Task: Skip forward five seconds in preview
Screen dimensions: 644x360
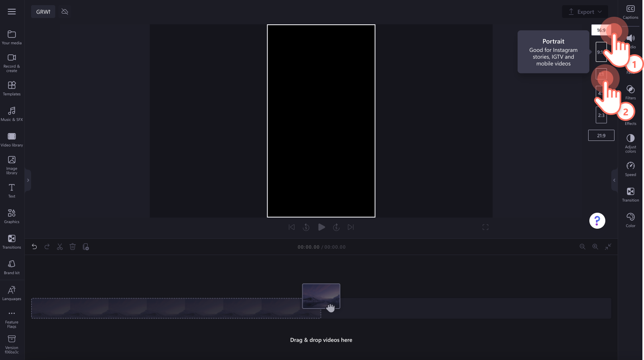Action: click(336, 227)
